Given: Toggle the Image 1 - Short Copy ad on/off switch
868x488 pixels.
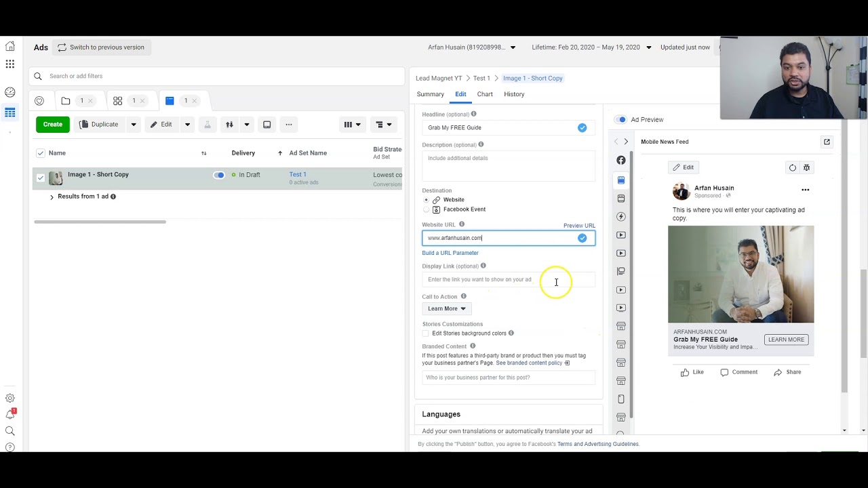Looking at the screenshot, I should click(218, 175).
